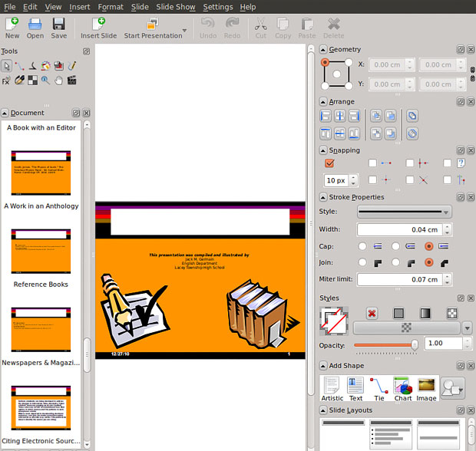Open the Start Presentation dropdown arrow

click(x=184, y=31)
